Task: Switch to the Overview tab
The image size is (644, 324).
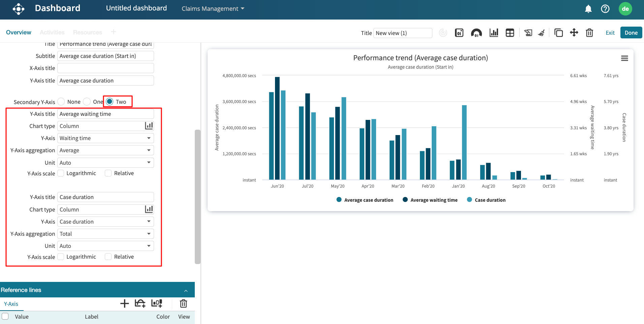Action: click(x=19, y=32)
